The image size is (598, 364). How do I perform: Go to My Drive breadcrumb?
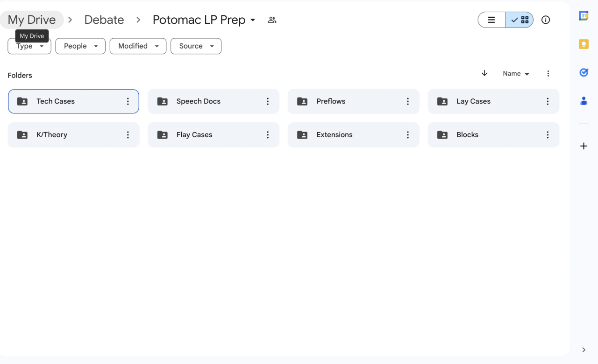click(x=32, y=20)
